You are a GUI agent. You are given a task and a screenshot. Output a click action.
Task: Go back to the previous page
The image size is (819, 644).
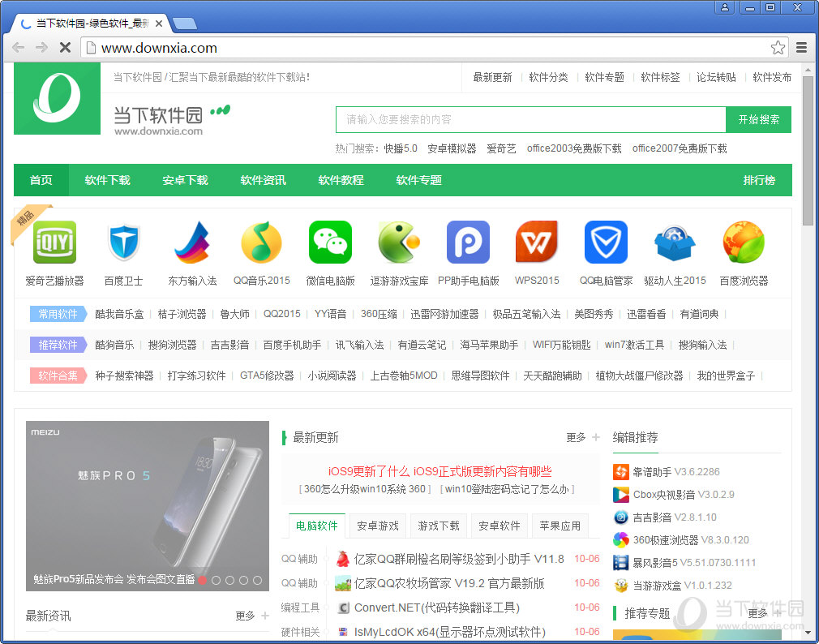[19, 48]
